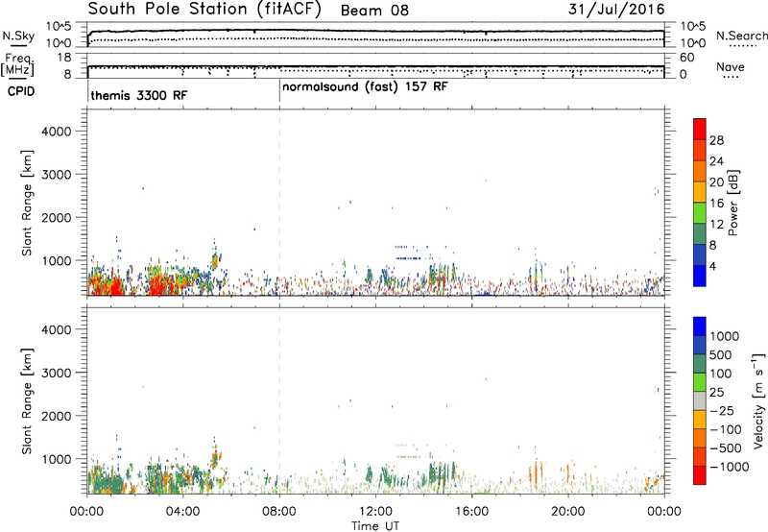Click the Nave legend label

(x=731, y=67)
